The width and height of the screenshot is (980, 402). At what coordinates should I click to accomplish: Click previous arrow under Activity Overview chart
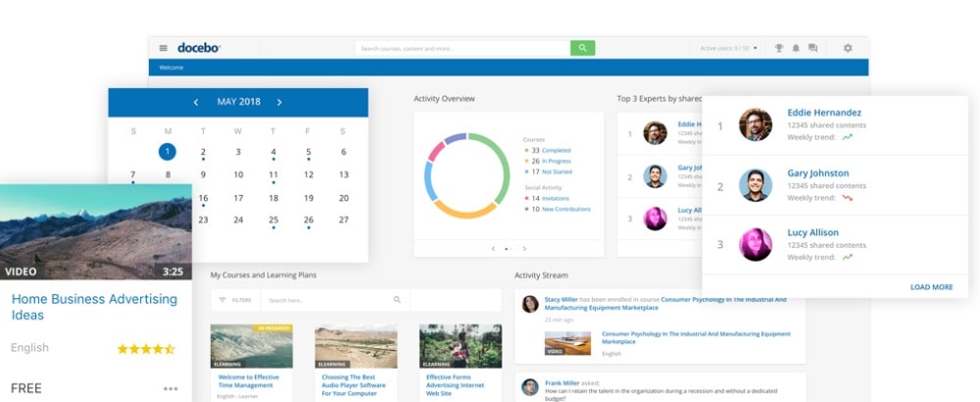click(493, 249)
